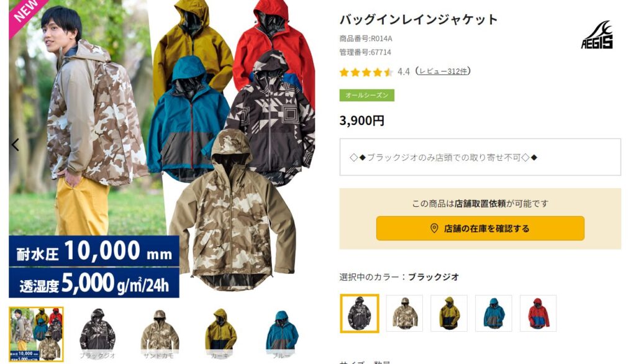This screenshot has height=364, width=636.
Task: Select the Sand Camo color swatch
Action: tap(404, 313)
